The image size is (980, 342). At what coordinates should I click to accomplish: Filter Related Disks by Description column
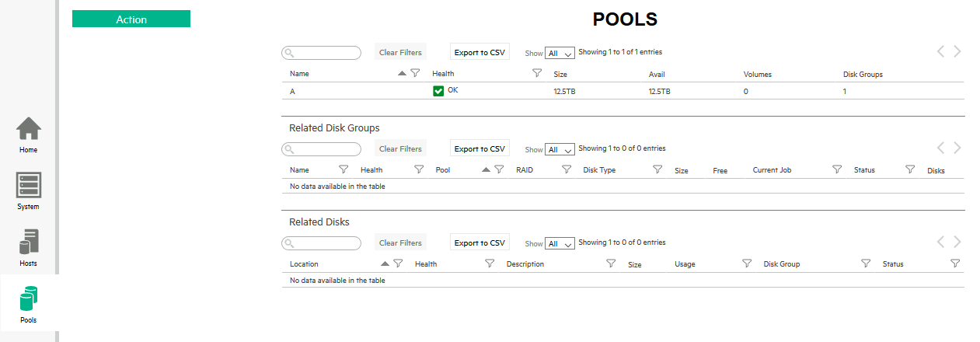tap(611, 263)
